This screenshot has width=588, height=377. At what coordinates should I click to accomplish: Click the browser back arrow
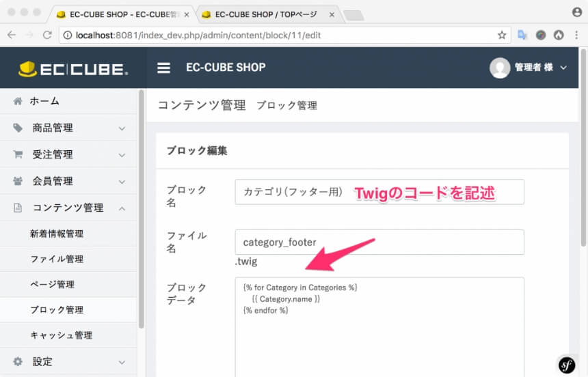pos(12,36)
